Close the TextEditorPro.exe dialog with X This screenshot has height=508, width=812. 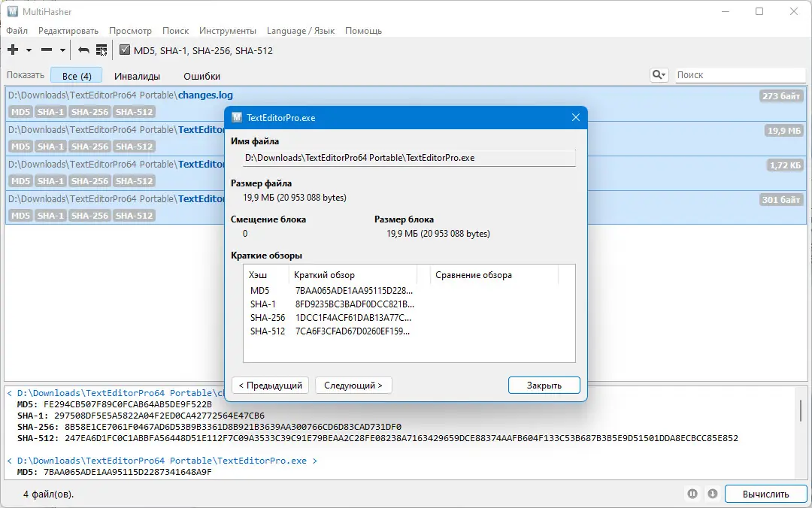coord(575,117)
